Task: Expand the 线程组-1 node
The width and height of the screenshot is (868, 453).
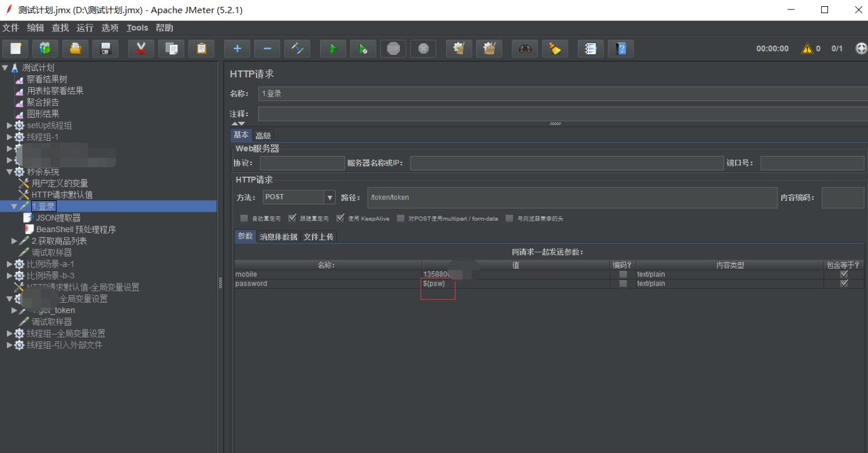Action: pyautogui.click(x=9, y=137)
